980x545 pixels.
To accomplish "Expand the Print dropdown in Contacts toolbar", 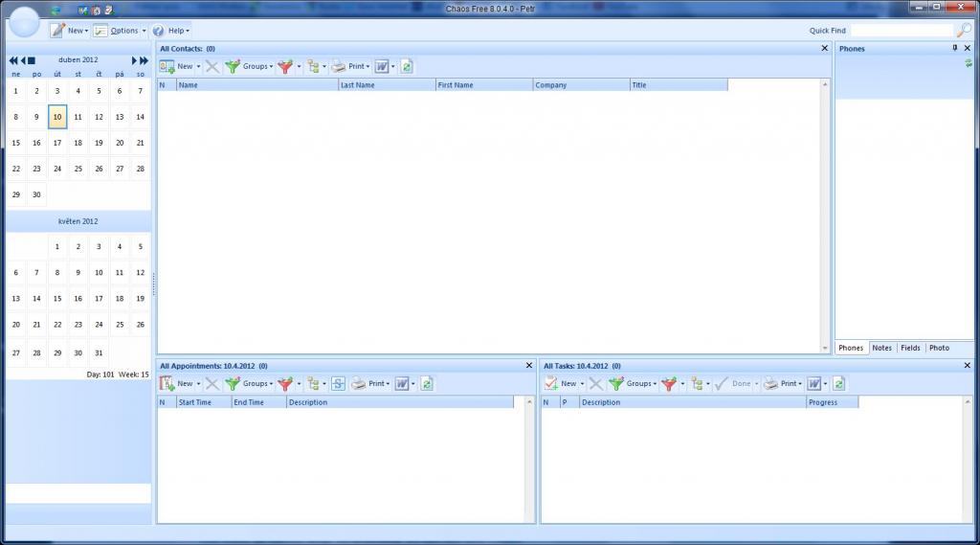I will 368,67.
